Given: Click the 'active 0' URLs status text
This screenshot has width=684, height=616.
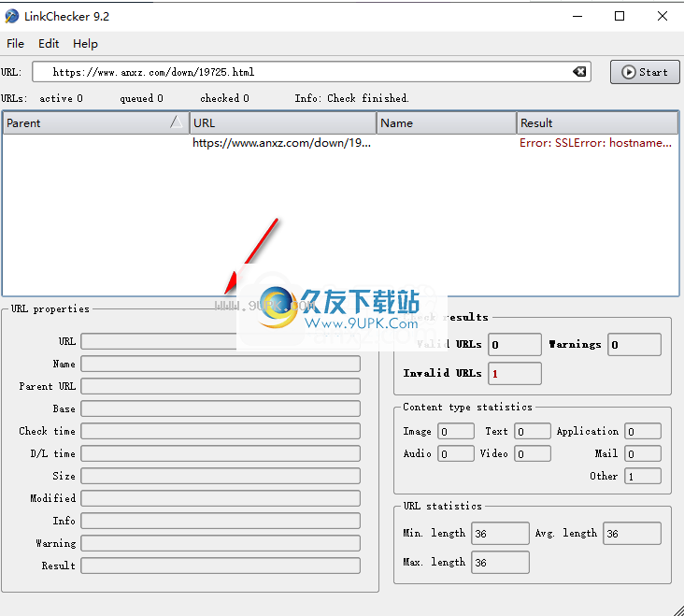Looking at the screenshot, I should coord(61,98).
